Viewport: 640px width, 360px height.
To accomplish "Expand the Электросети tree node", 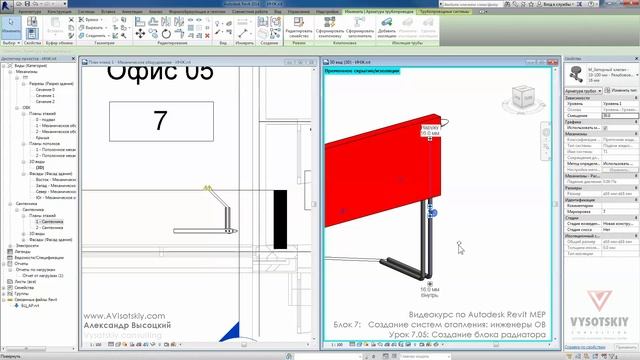I will (x=10, y=245).
